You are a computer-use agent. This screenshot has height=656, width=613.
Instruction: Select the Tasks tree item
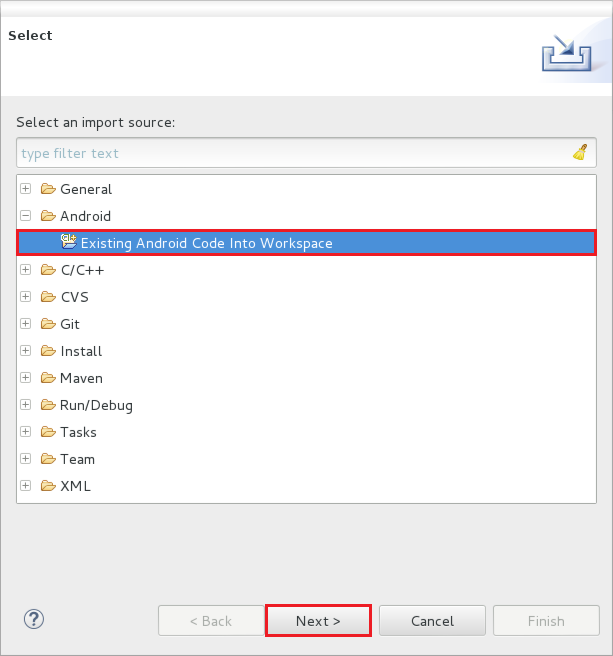[x=78, y=432]
